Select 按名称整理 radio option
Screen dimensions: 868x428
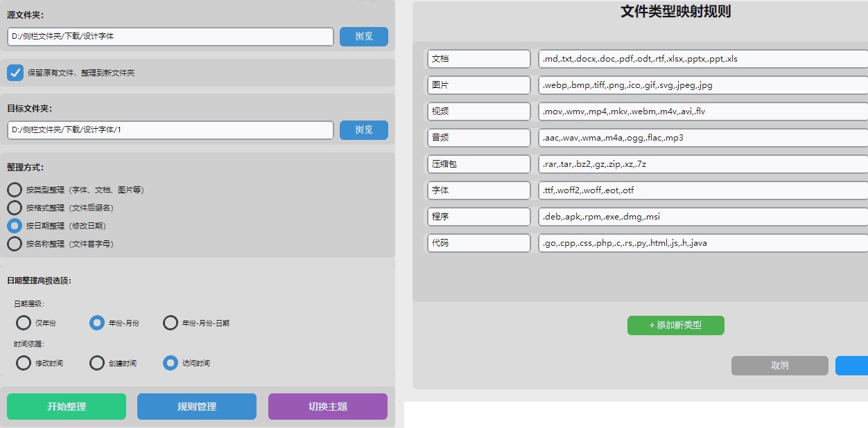point(14,244)
